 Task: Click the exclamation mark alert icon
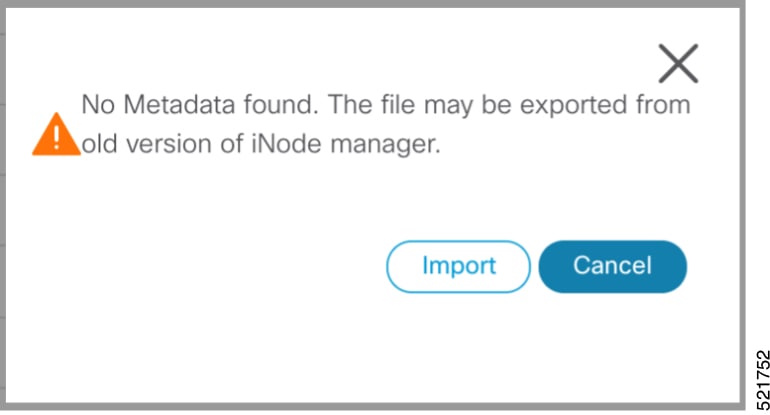pyautogui.click(x=56, y=135)
